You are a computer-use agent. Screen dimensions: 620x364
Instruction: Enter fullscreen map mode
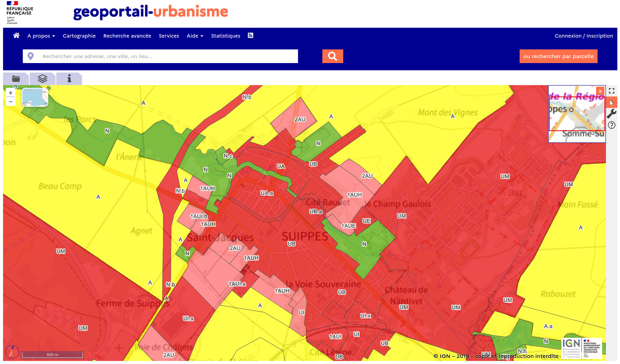[612, 91]
